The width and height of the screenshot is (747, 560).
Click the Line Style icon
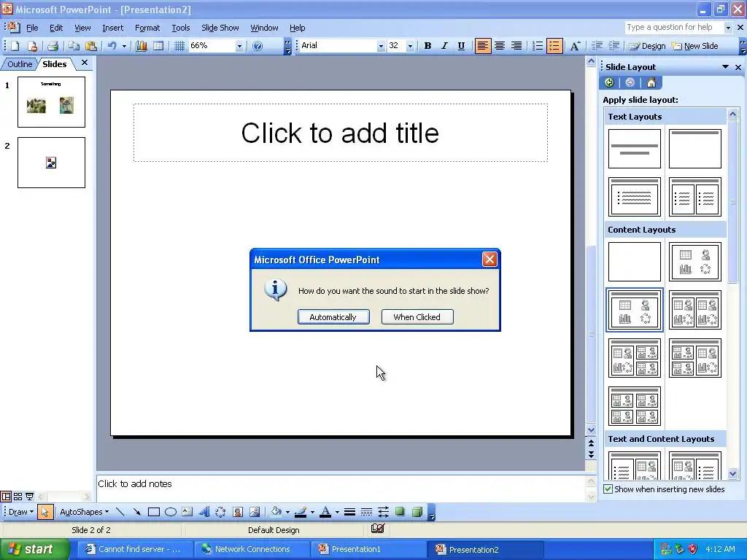tap(349, 512)
